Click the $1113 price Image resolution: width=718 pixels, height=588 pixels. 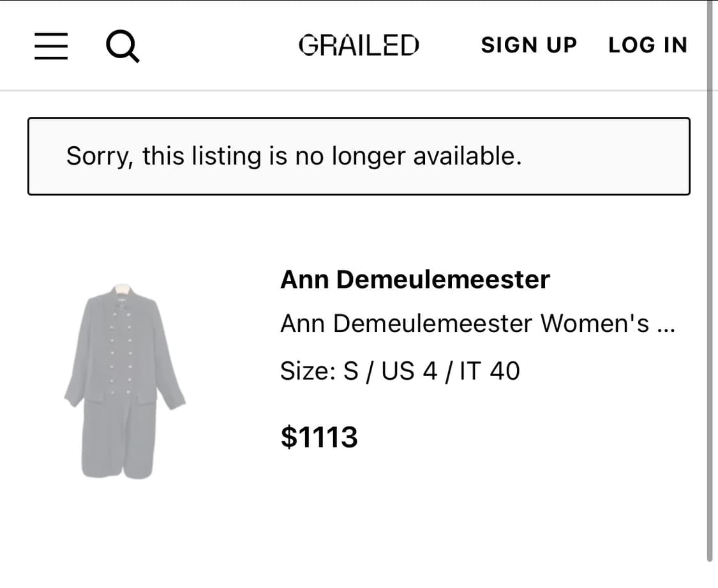(x=319, y=437)
